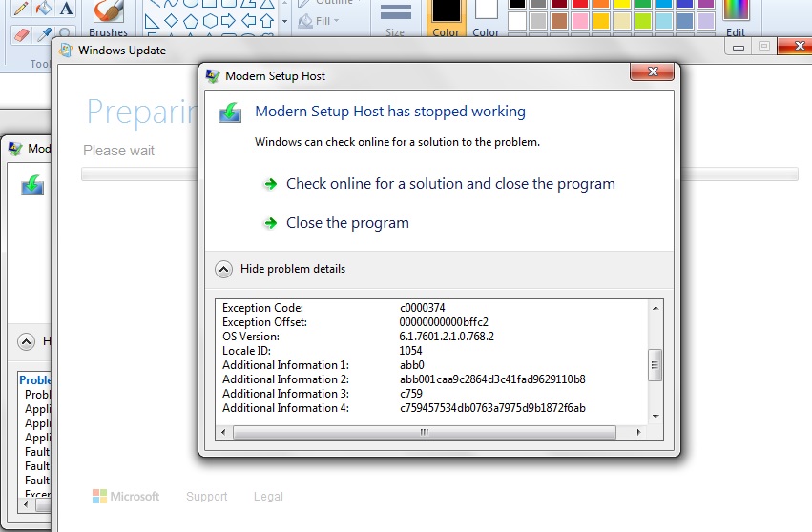Click the Modern Setup Host title bar icon
This screenshot has width=812, height=532.
click(x=213, y=76)
